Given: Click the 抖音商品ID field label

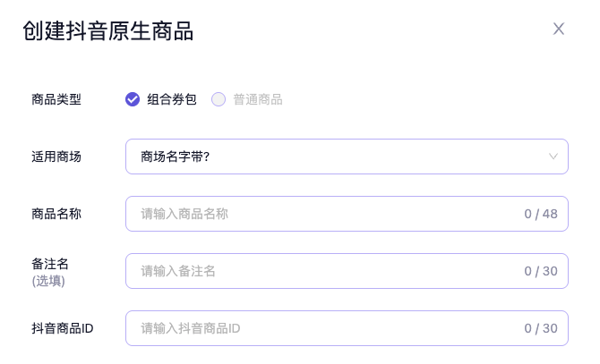Looking at the screenshot, I should (x=63, y=328).
